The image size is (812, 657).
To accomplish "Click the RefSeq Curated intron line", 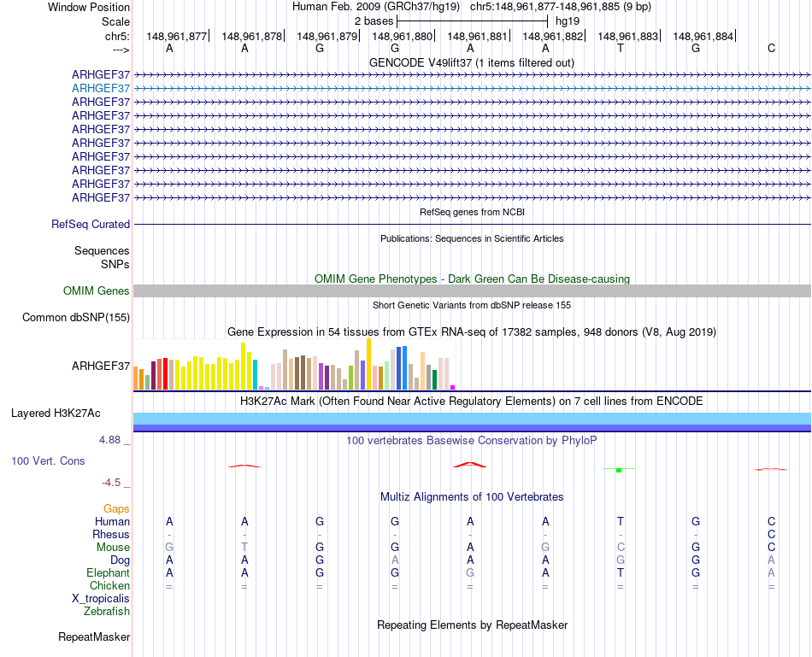I will pos(472,224).
